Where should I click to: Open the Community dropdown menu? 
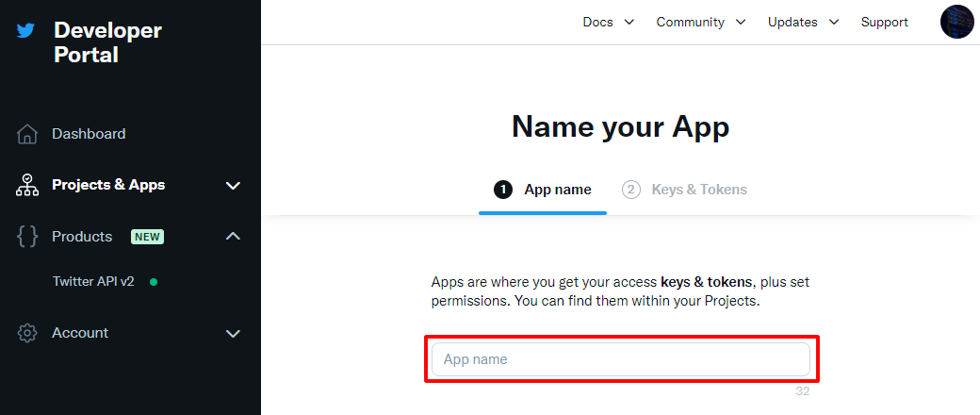[701, 22]
